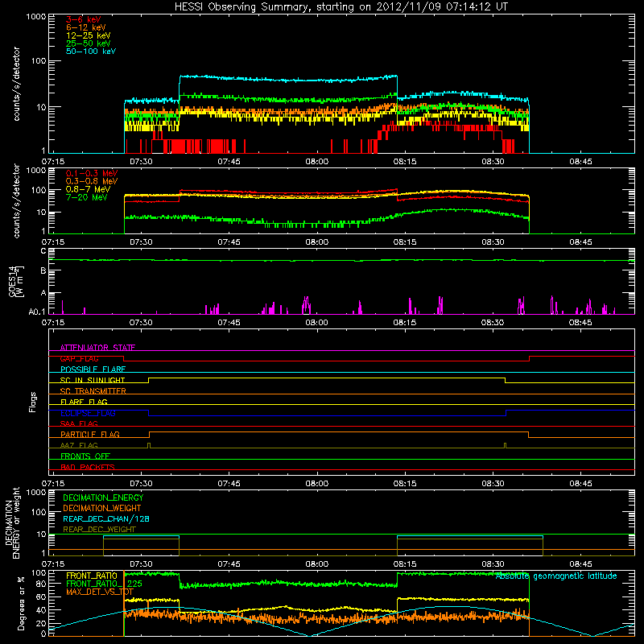Pick the 25-50 keV legend entry
This screenshot has width=644, height=644.
pos(89,43)
